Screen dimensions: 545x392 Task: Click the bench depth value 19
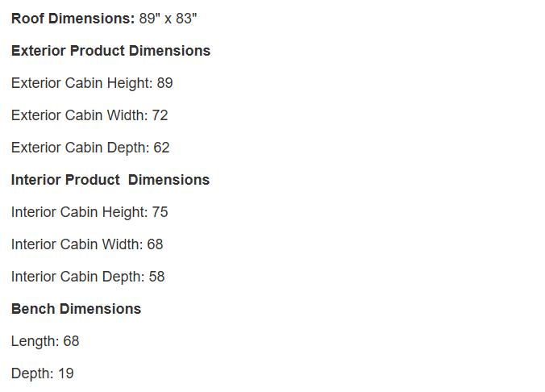[x=65, y=373]
